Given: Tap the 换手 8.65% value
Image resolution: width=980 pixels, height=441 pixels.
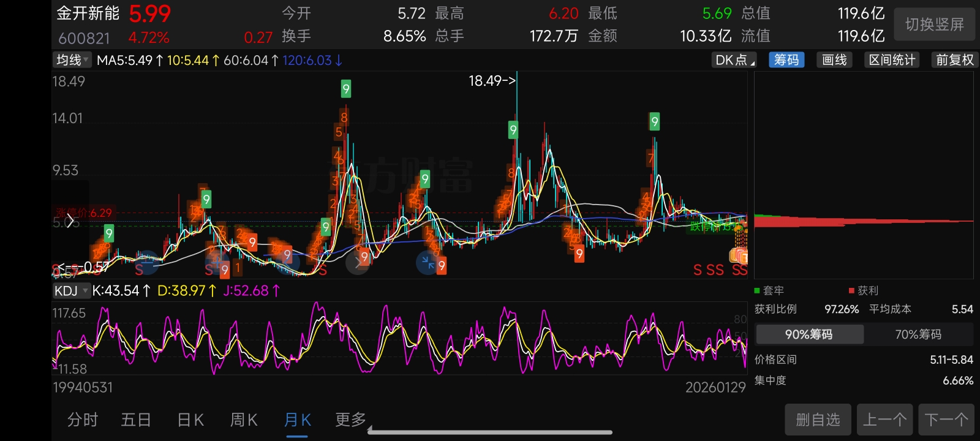Looking at the screenshot, I should 404,36.
